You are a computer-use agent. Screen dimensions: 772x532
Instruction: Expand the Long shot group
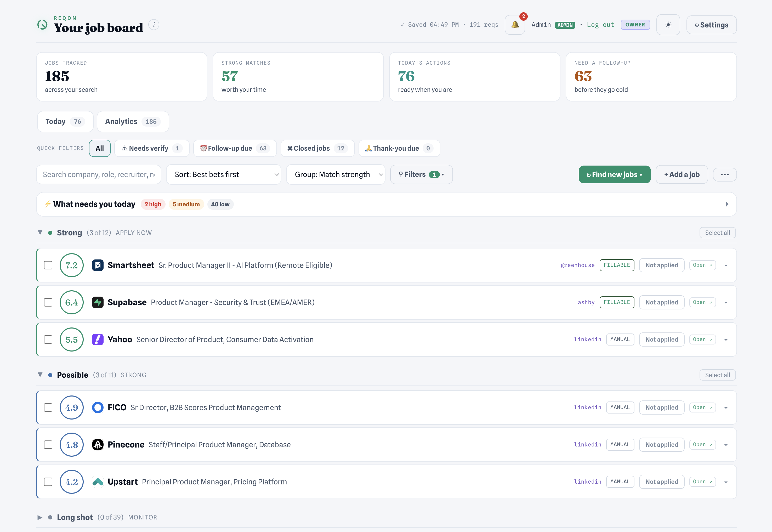click(40, 517)
